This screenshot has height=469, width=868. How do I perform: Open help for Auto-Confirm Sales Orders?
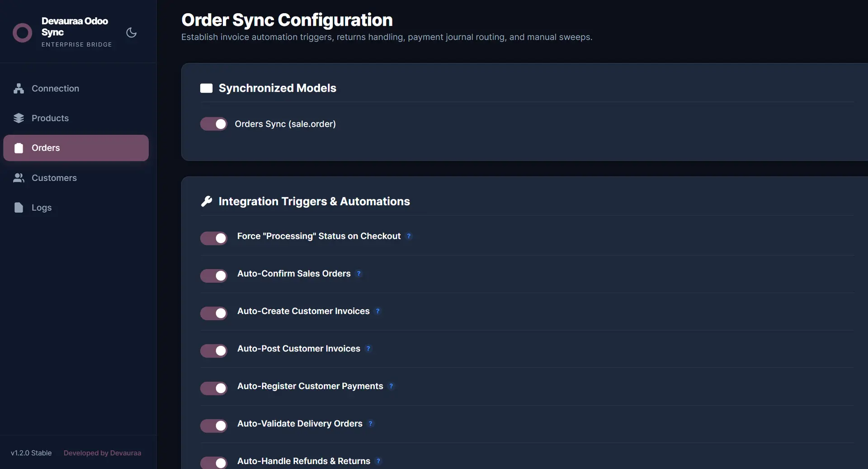pyautogui.click(x=359, y=274)
